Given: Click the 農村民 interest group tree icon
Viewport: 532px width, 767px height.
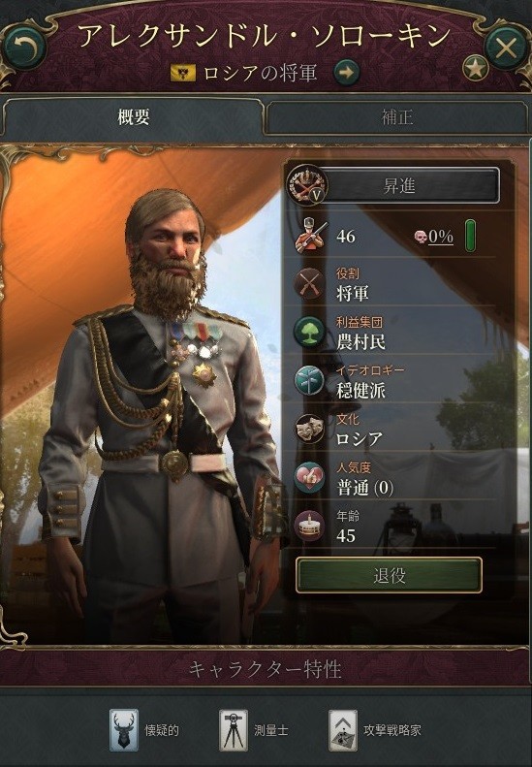Looking at the screenshot, I should pyautogui.click(x=309, y=332).
